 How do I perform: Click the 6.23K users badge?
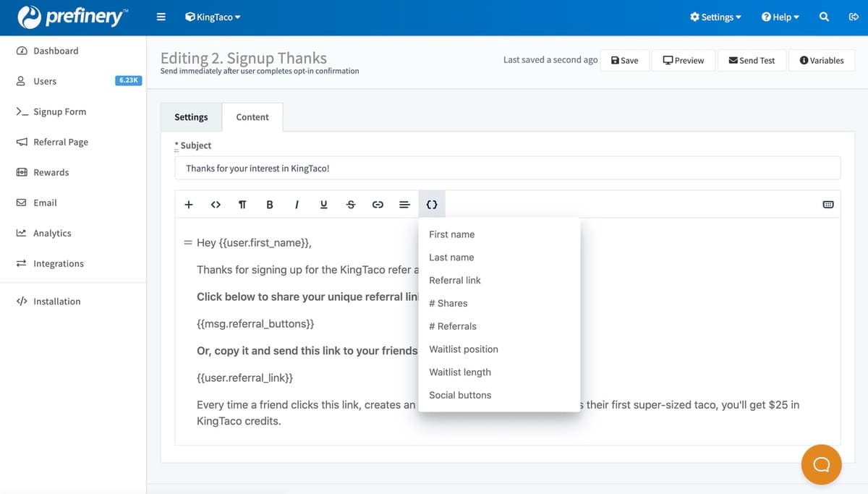coord(127,80)
